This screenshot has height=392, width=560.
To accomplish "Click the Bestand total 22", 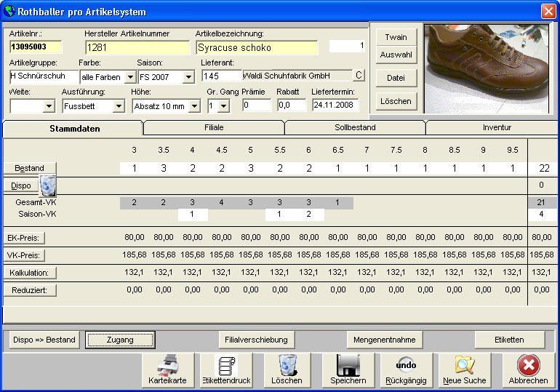I will coord(544,168).
